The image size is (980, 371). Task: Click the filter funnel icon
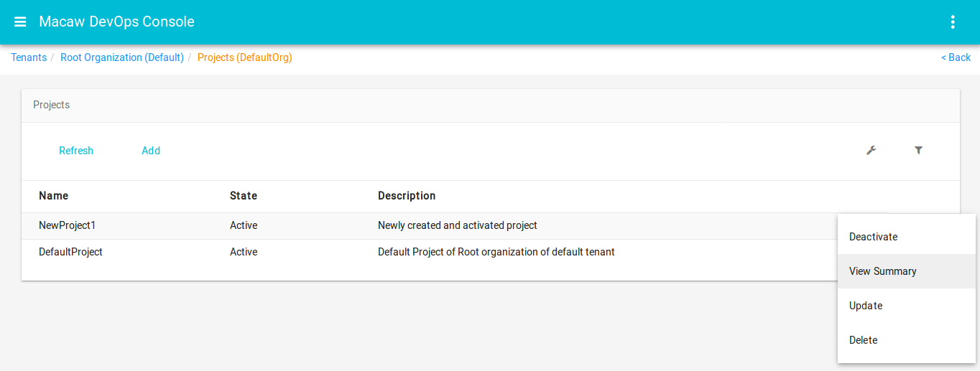[918, 151]
